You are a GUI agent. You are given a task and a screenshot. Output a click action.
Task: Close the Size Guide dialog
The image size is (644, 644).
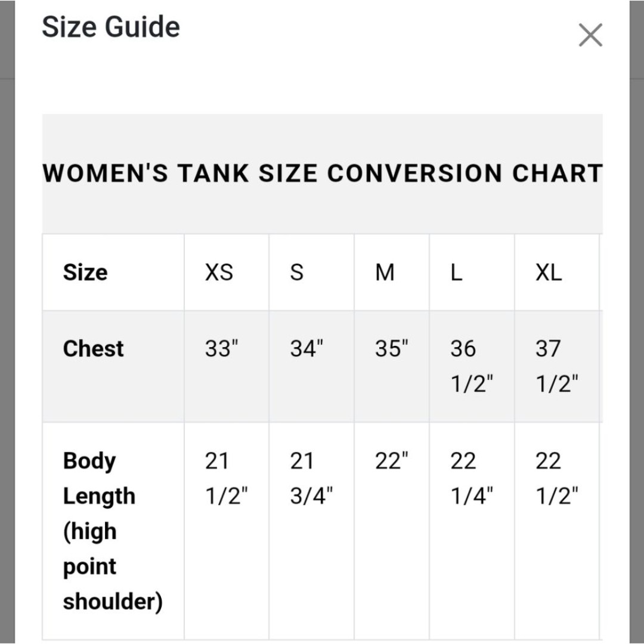pos(590,35)
